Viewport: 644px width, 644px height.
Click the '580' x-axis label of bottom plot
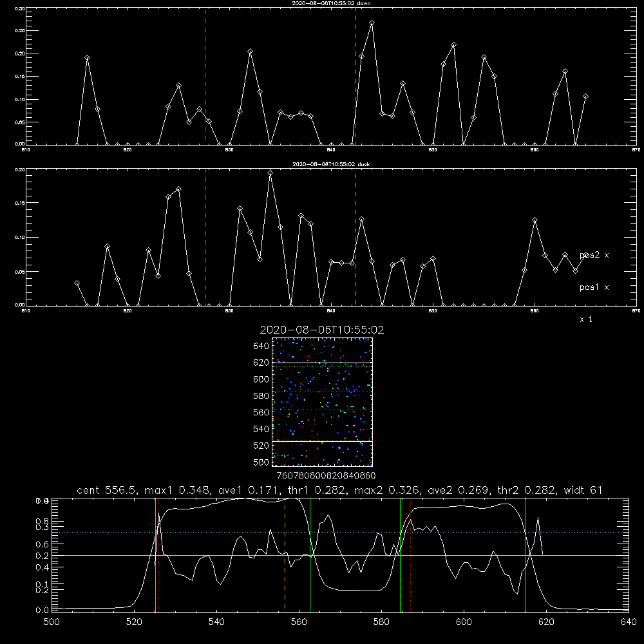(381, 622)
